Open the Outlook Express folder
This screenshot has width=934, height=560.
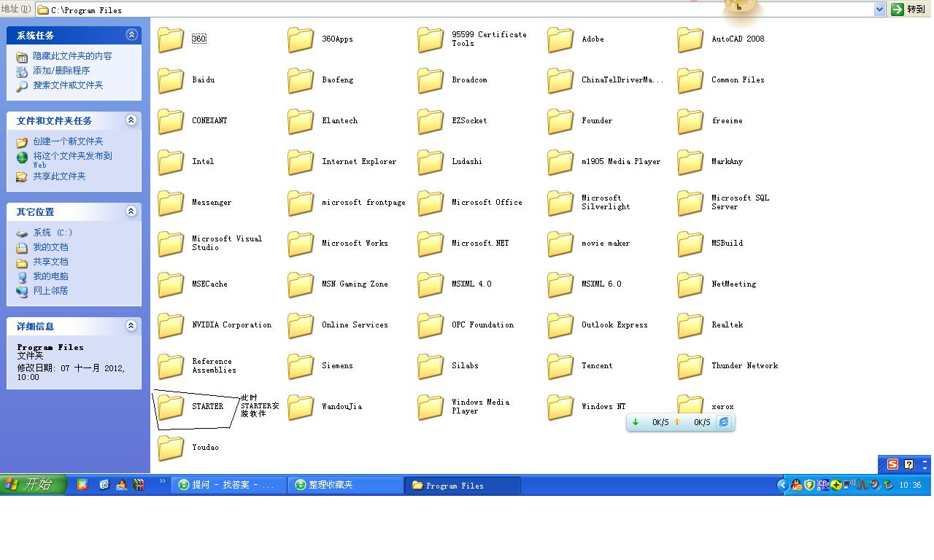tap(598, 325)
